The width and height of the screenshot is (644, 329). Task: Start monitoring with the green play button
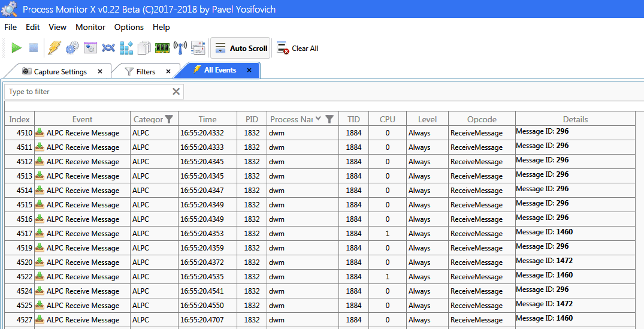click(x=16, y=48)
